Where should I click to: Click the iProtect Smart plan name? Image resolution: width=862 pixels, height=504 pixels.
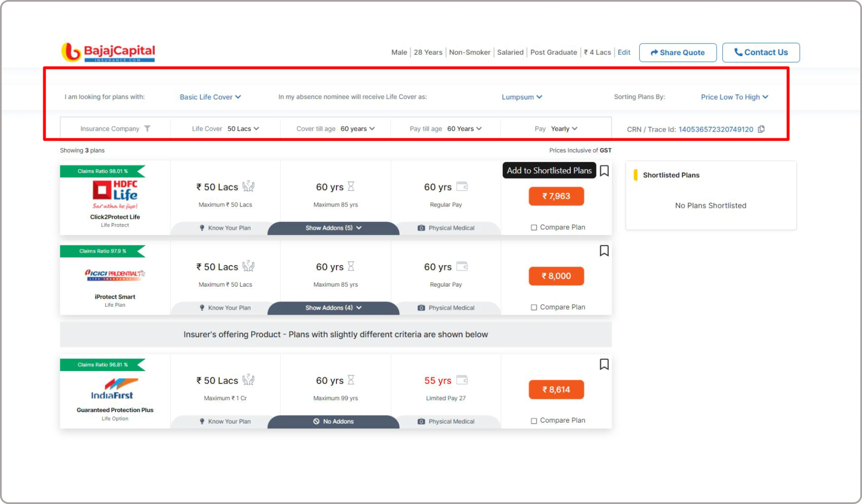115,297
